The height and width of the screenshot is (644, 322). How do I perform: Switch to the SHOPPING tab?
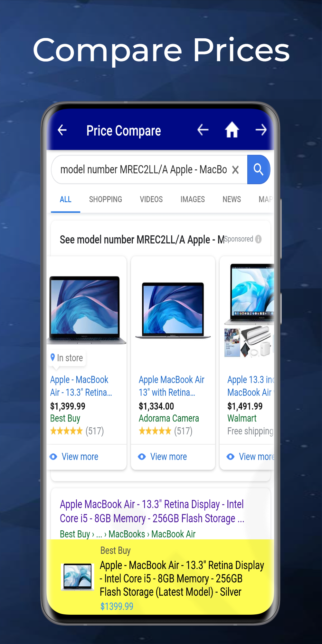(x=106, y=199)
